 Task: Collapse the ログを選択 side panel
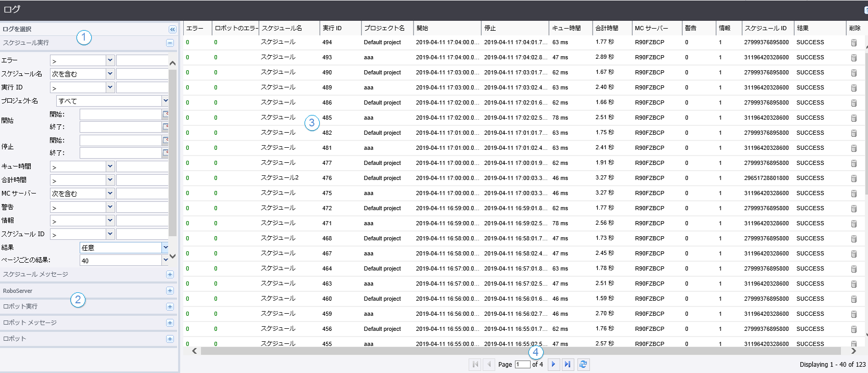[172, 30]
